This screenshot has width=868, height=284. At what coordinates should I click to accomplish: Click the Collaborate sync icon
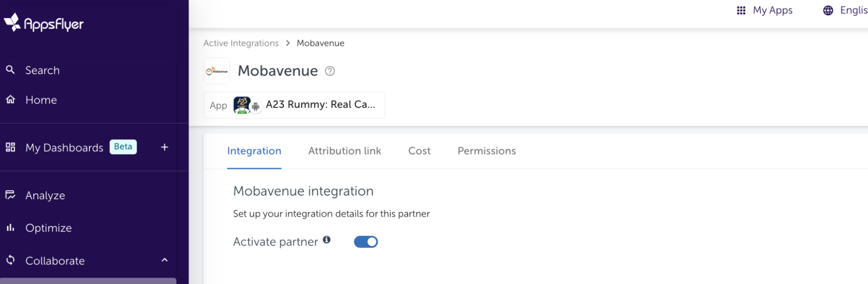point(10,260)
